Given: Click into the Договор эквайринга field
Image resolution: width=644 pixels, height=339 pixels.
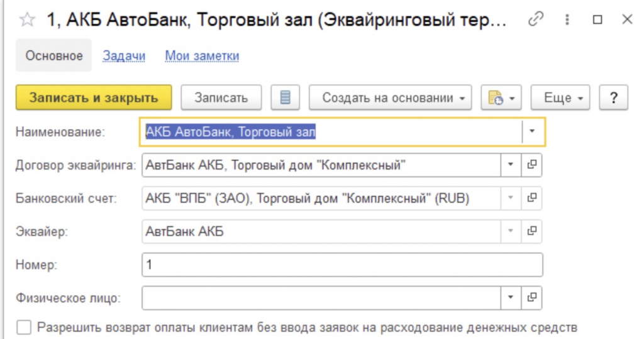Looking at the screenshot, I should pos(321,165).
